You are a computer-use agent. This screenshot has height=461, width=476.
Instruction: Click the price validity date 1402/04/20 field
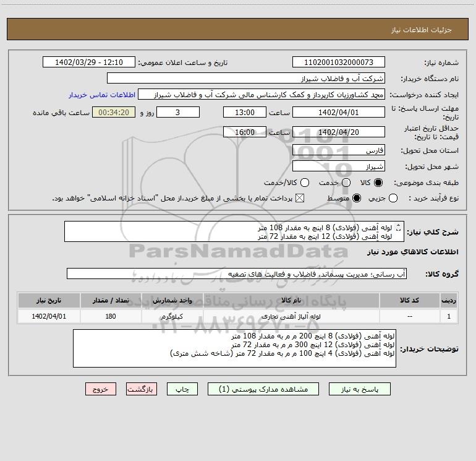(339, 132)
